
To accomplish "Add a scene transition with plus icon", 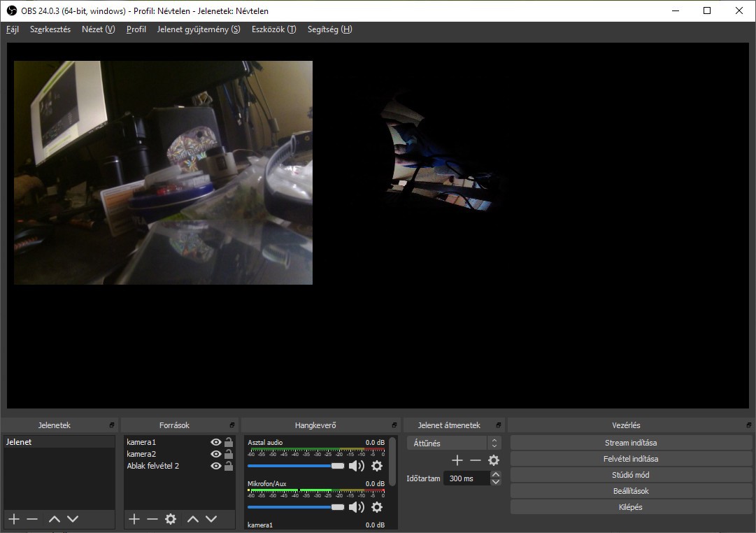I will click(457, 461).
